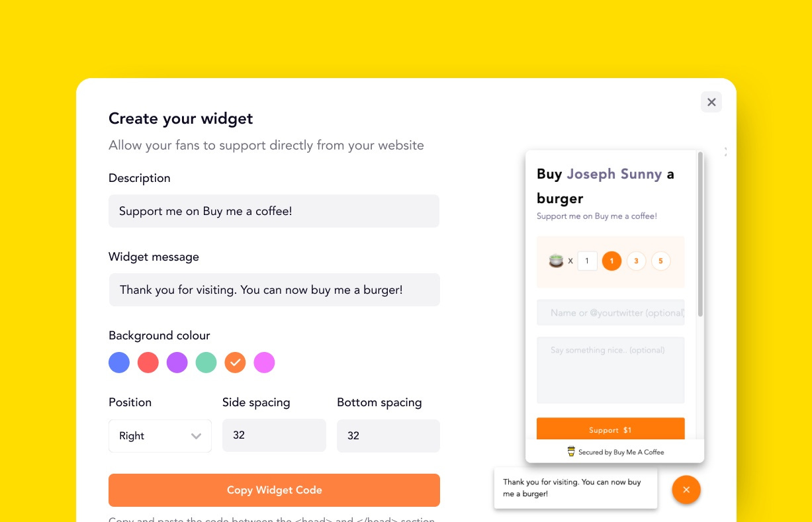Click into the Description text field

[274, 211]
